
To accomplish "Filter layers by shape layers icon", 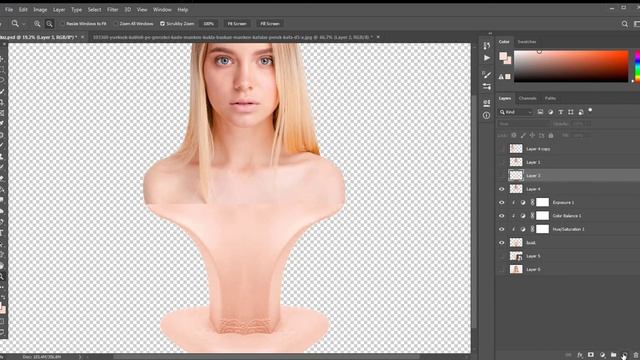I will click(x=571, y=112).
